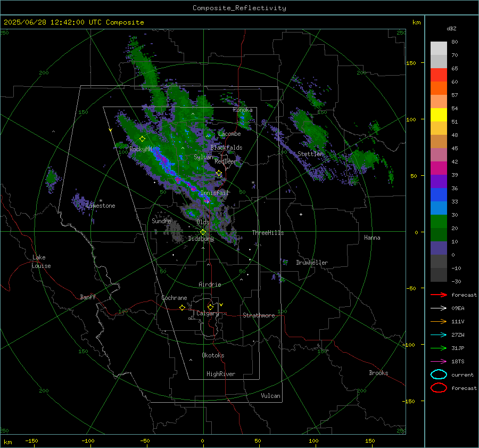Click the yellow diamond marker near RockyMH
479x448 pixels.
[142, 139]
